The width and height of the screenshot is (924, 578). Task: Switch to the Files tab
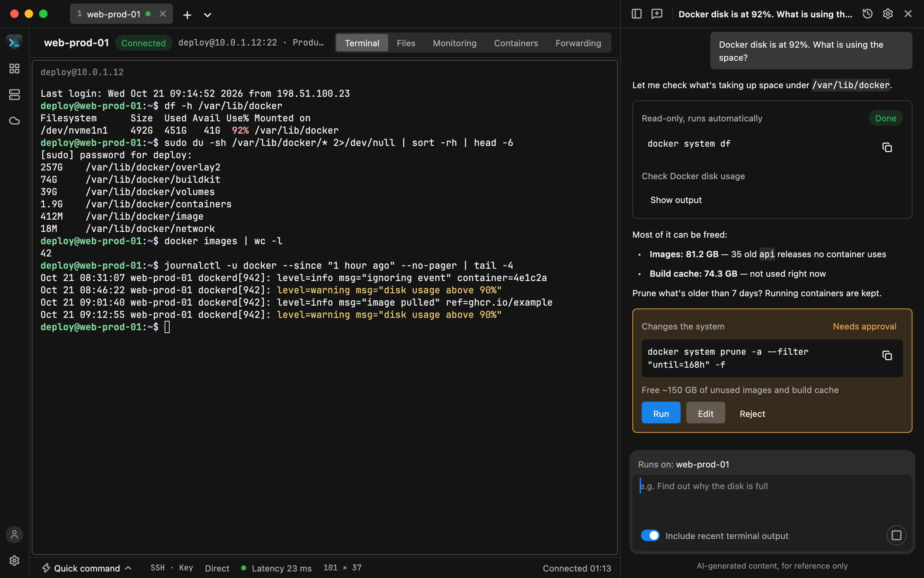point(406,43)
